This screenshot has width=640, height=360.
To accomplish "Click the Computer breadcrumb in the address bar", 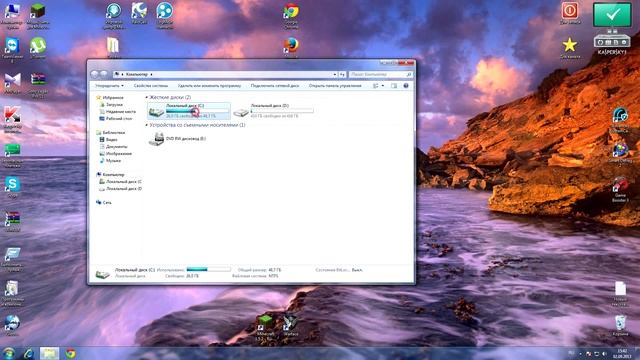I will click(137, 75).
